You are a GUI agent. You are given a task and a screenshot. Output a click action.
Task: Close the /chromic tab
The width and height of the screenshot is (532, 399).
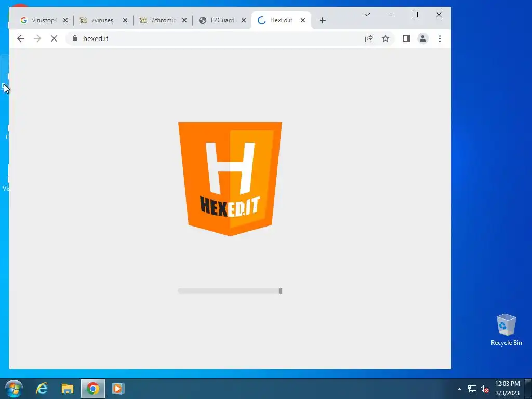point(184,20)
